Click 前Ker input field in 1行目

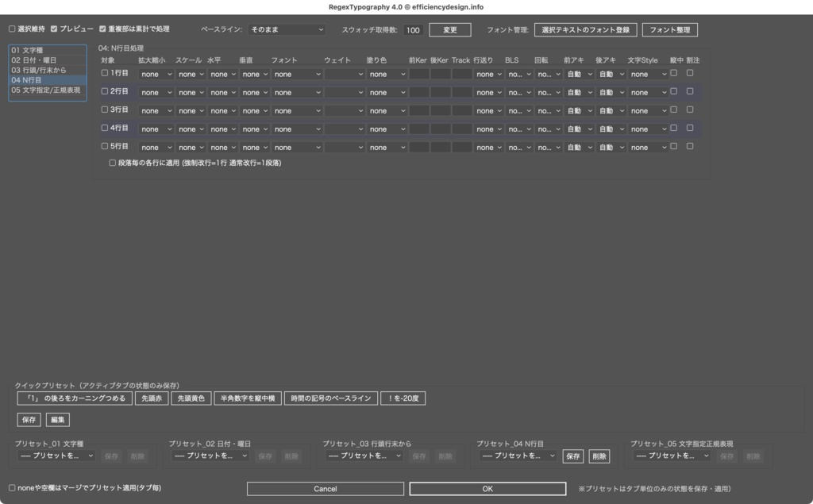point(419,74)
